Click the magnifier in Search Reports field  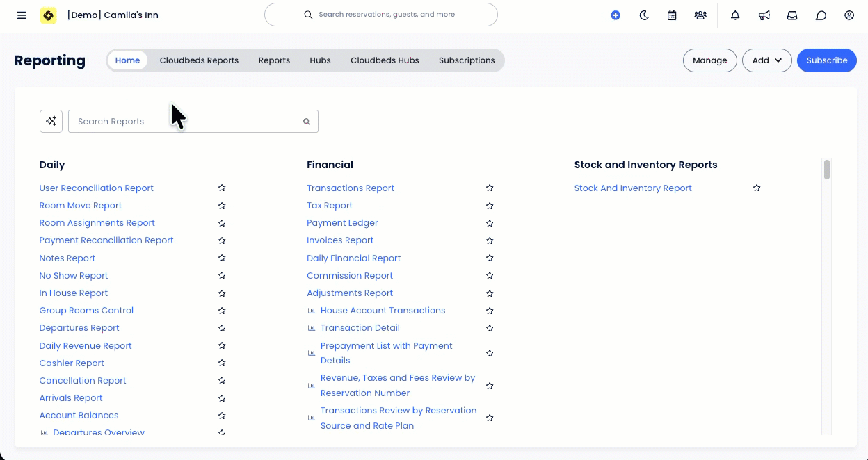[307, 122]
